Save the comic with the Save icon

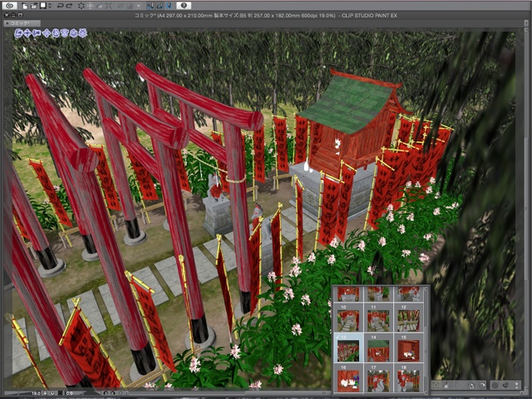(42, 6)
